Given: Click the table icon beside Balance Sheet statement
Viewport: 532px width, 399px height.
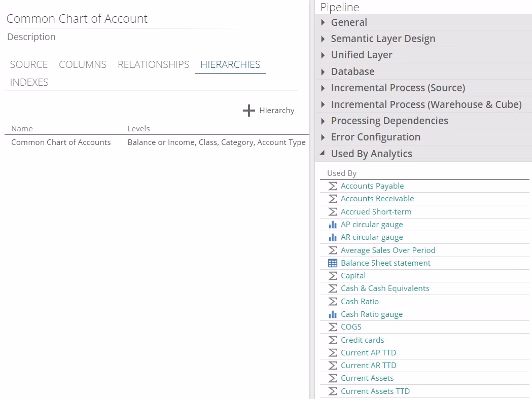Looking at the screenshot, I should click(333, 263).
